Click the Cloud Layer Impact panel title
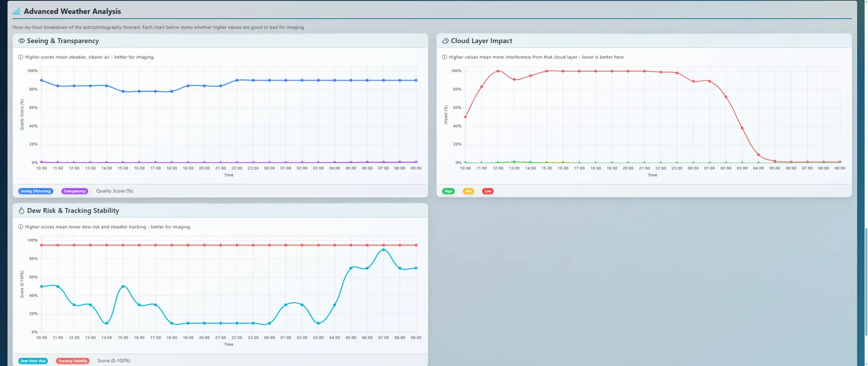The image size is (868, 366). click(481, 41)
